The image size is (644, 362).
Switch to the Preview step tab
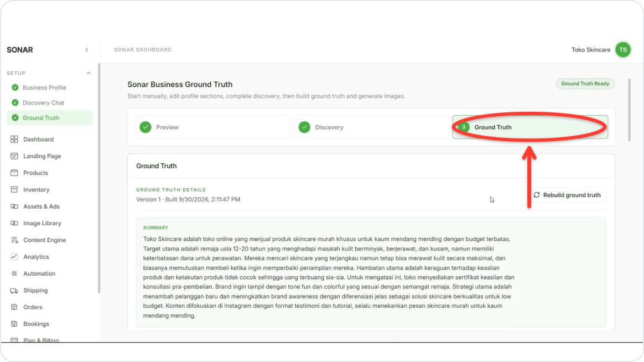pos(212,127)
